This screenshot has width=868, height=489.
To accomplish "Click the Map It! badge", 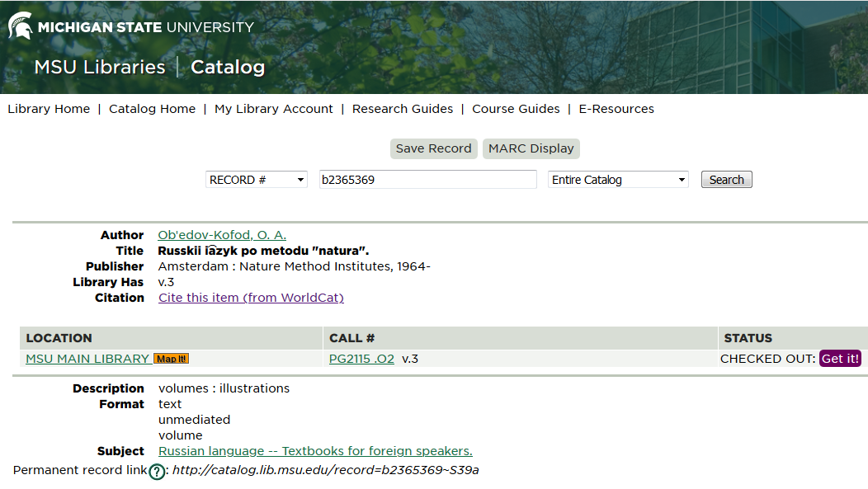I will click(171, 359).
